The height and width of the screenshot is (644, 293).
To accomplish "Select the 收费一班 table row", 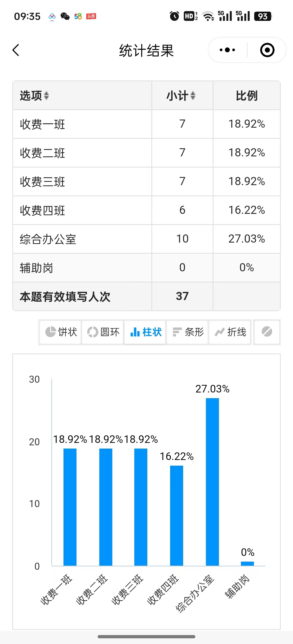I will tap(146, 124).
